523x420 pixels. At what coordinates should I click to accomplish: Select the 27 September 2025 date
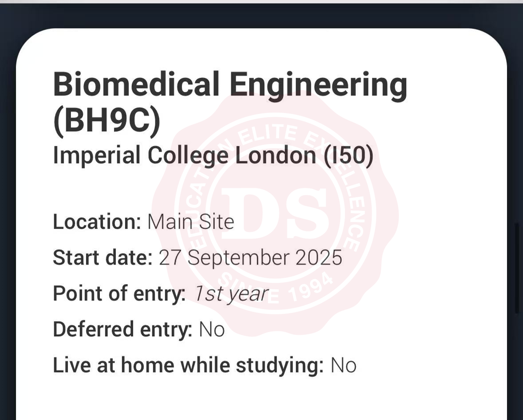pyautogui.click(x=251, y=258)
